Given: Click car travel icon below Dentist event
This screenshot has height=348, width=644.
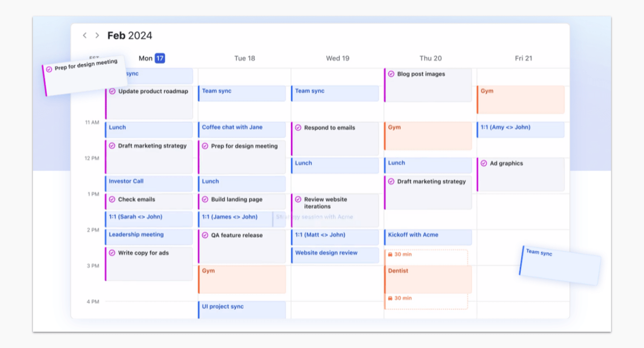Looking at the screenshot, I should tap(390, 298).
